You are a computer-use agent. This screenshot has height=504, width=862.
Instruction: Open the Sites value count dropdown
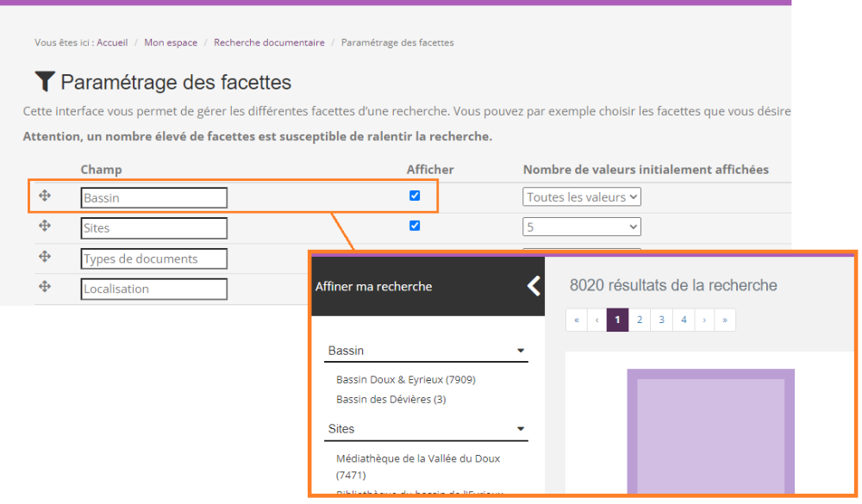point(582,227)
